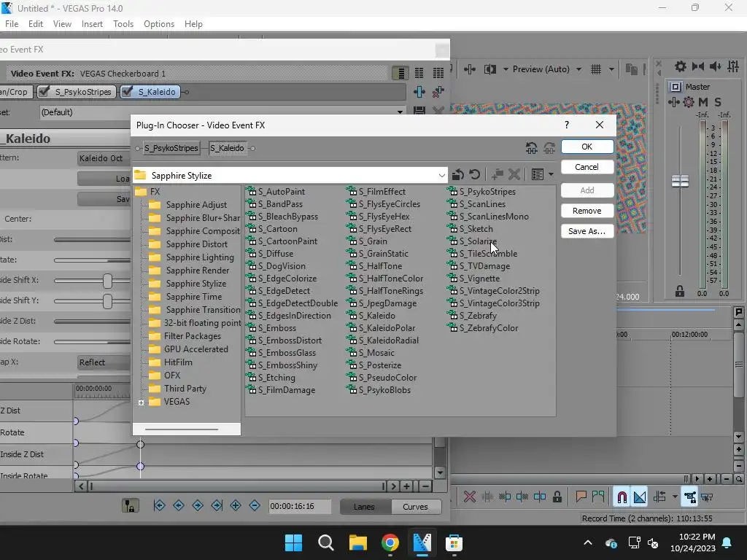747x560 pixels.
Task: Click the Save As... button
Action: [587, 231]
